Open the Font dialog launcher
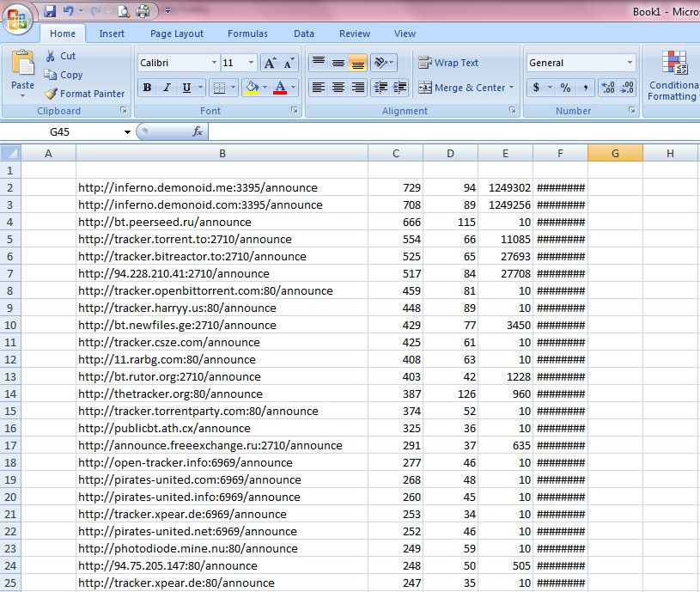700x592 pixels. tap(295, 110)
